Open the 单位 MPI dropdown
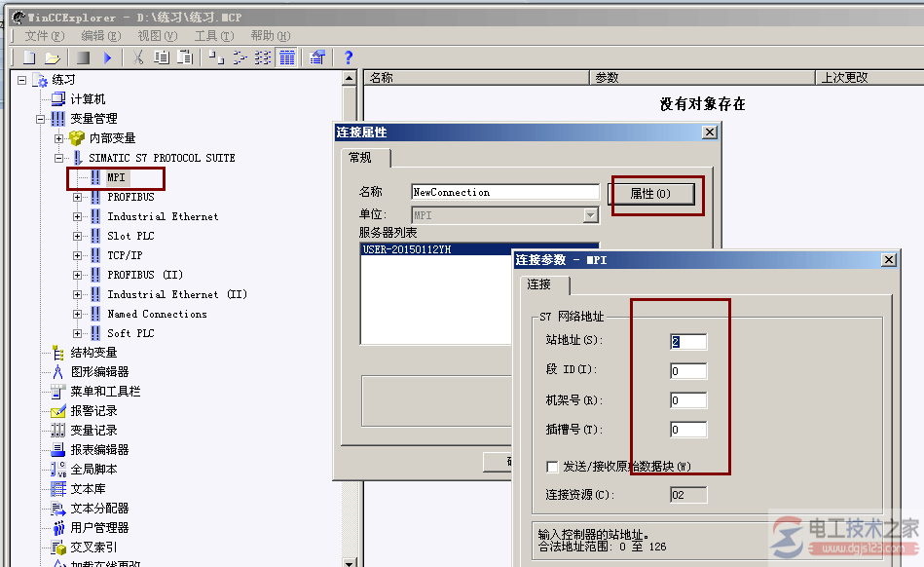 point(590,215)
